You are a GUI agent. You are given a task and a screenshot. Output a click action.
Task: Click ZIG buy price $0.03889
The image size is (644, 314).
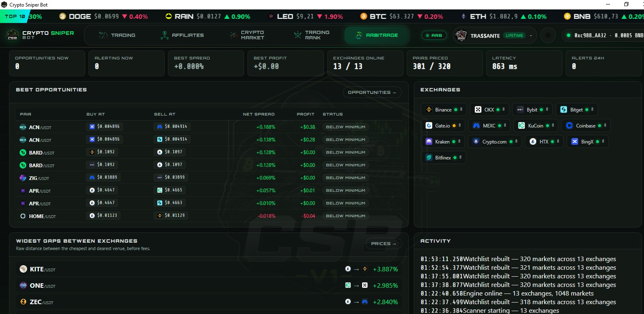tap(104, 177)
